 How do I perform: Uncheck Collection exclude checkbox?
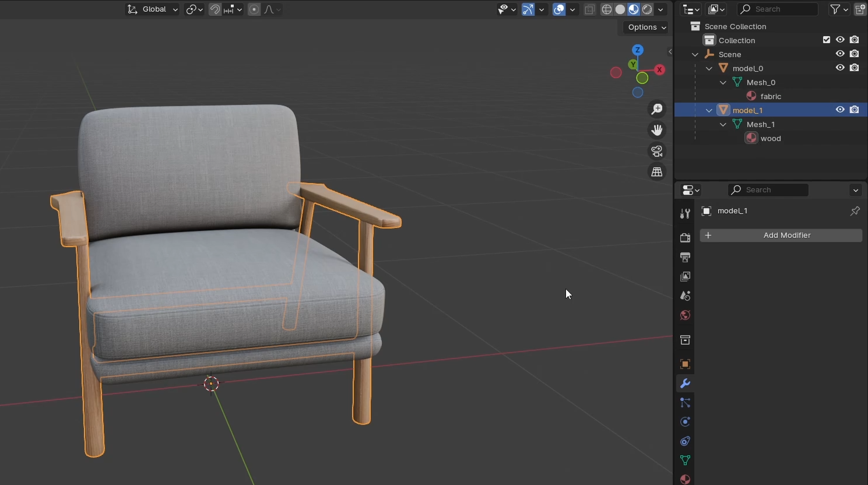(827, 40)
